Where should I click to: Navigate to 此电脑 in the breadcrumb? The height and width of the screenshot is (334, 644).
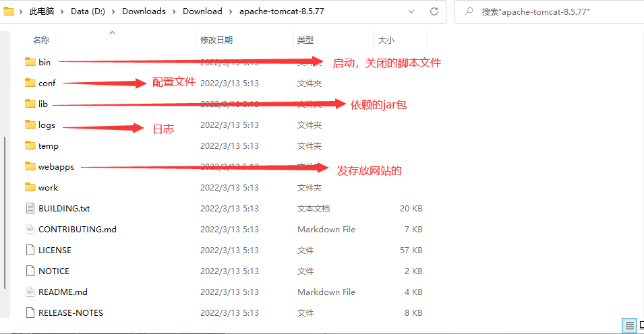click(42, 11)
